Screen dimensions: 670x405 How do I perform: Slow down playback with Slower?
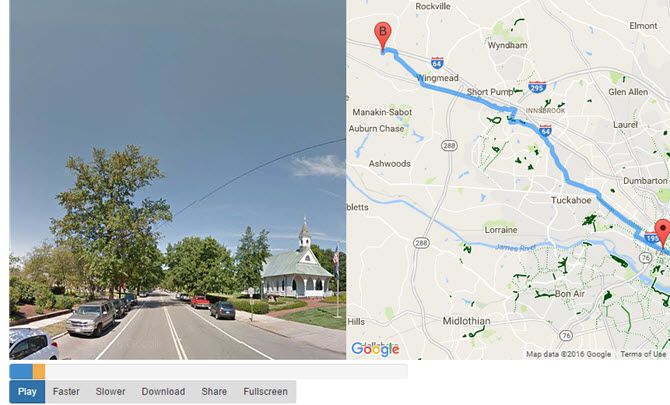pos(110,391)
